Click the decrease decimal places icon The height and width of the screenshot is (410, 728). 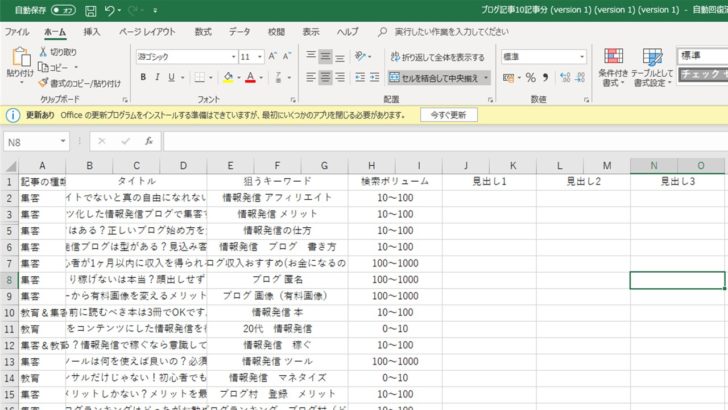pyautogui.click(x=579, y=78)
